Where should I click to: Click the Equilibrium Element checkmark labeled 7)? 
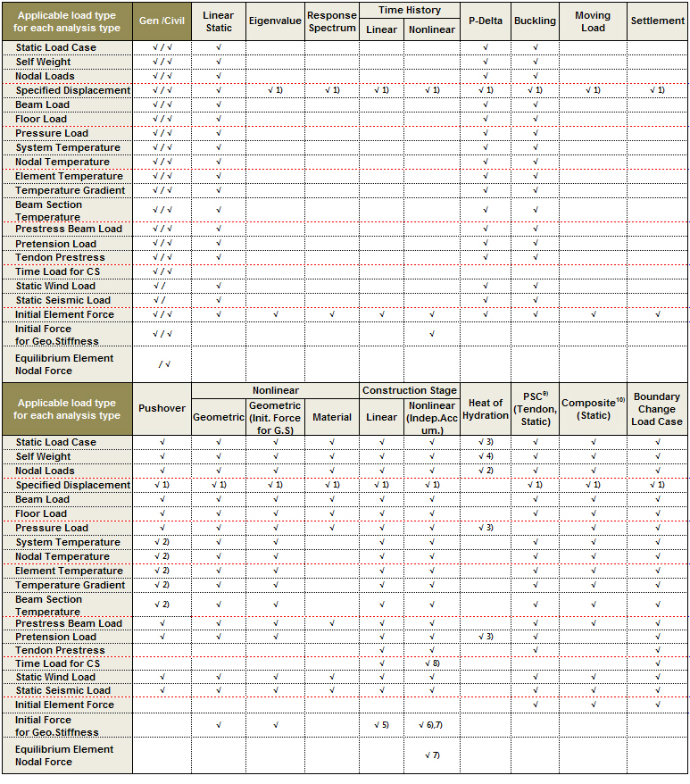[431, 755]
